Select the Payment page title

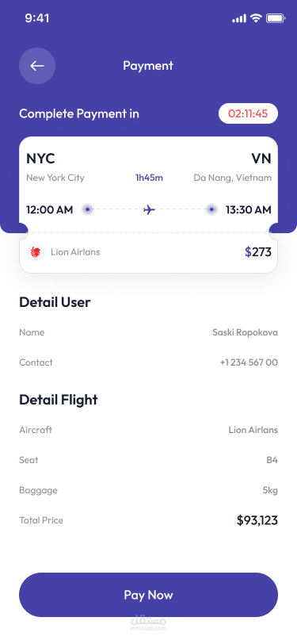pos(148,66)
